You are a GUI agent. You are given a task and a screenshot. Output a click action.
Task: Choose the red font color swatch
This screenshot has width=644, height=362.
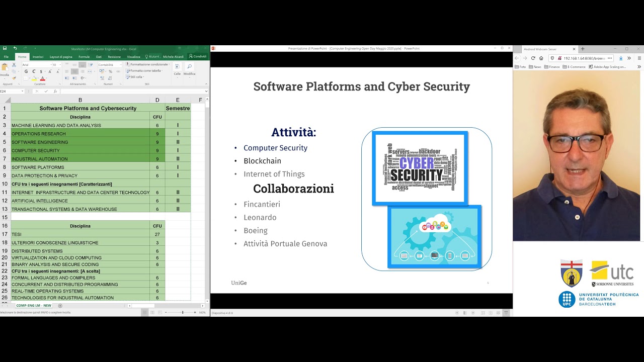point(42,78)
